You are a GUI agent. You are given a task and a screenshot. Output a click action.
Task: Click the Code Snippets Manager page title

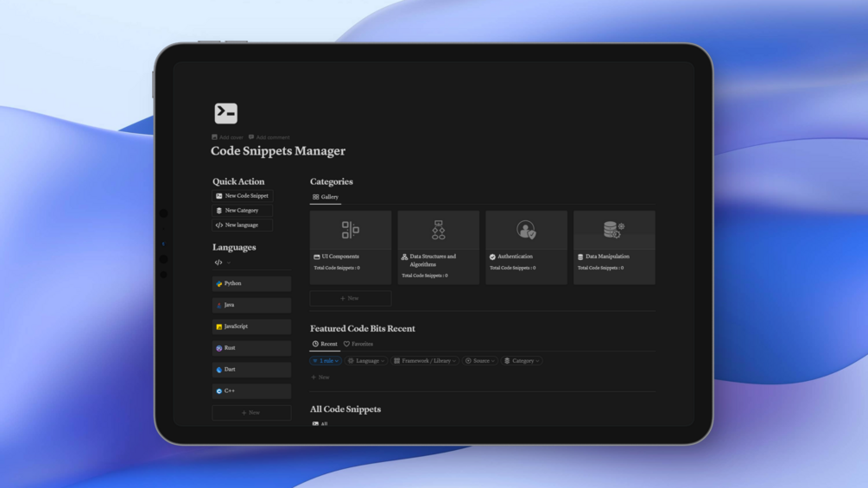278,151
